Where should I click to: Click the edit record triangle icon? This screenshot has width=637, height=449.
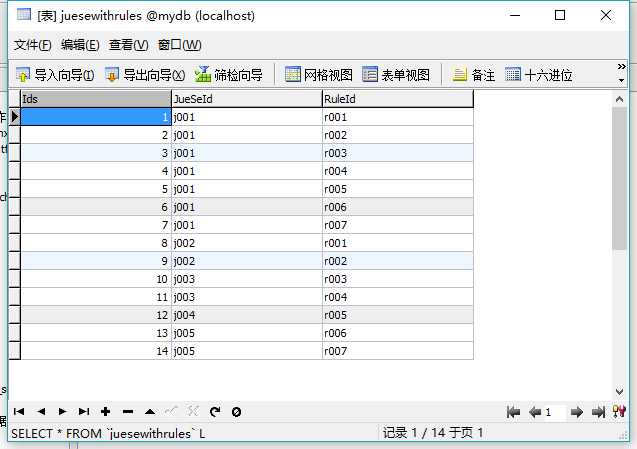pos(150,412)
